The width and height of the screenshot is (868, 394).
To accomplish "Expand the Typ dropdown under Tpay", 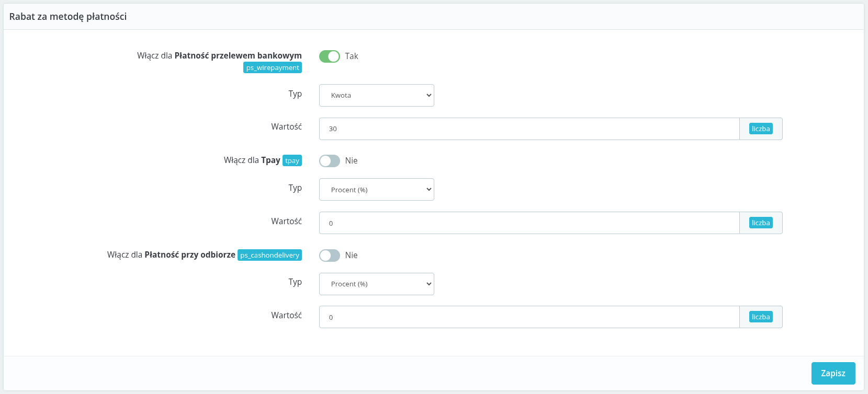I will click(376, 190).
